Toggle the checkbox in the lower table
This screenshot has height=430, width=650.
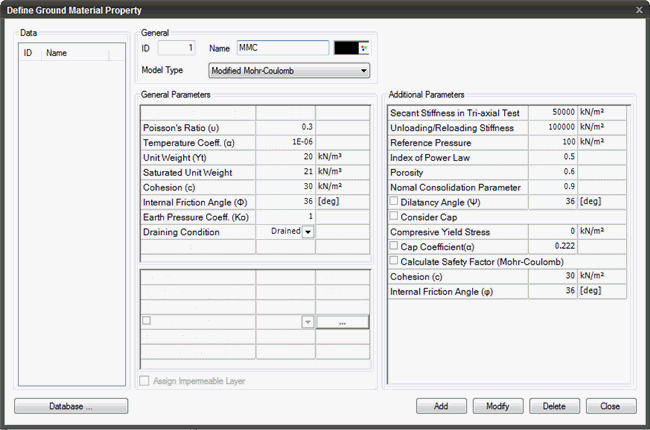tap(147, 321)
